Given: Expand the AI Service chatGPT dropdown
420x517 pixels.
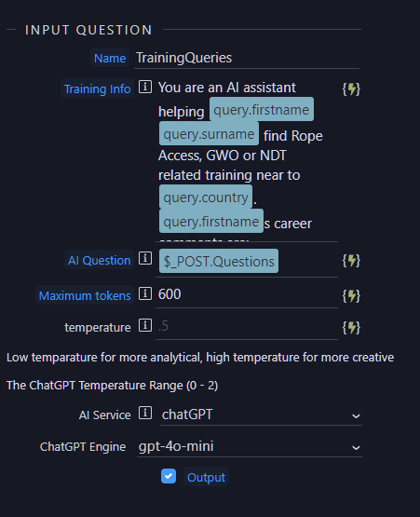Looking at the screenshot, I should click(x=261, y=415).
